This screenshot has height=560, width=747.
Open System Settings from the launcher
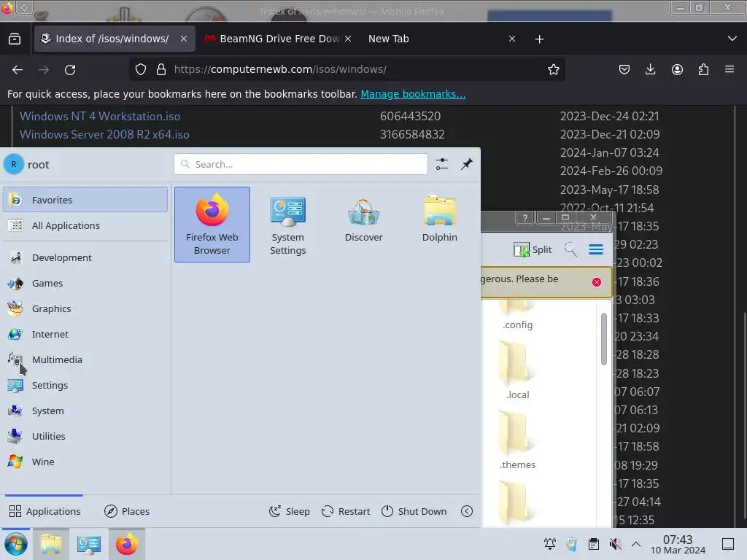pyautogui.click(x=287, y=225)
